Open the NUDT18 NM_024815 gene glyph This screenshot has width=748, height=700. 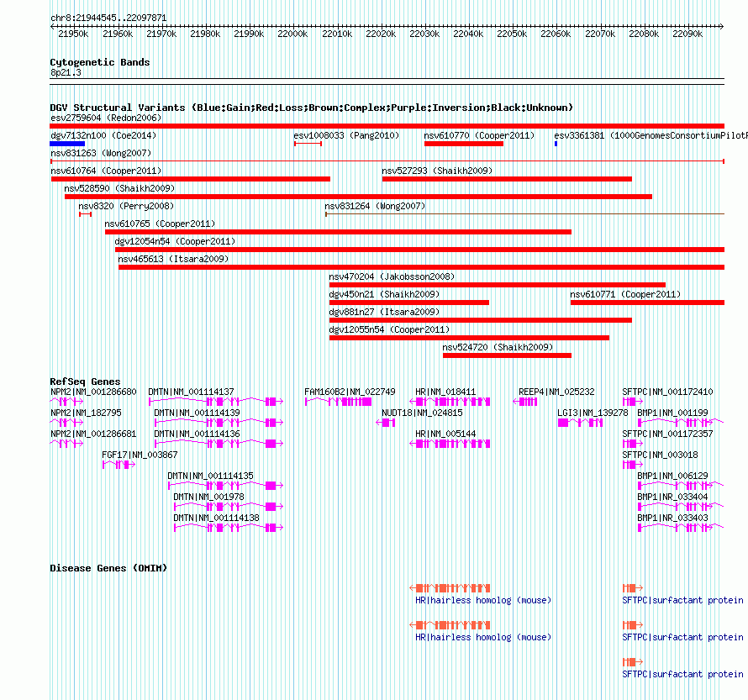386,423
